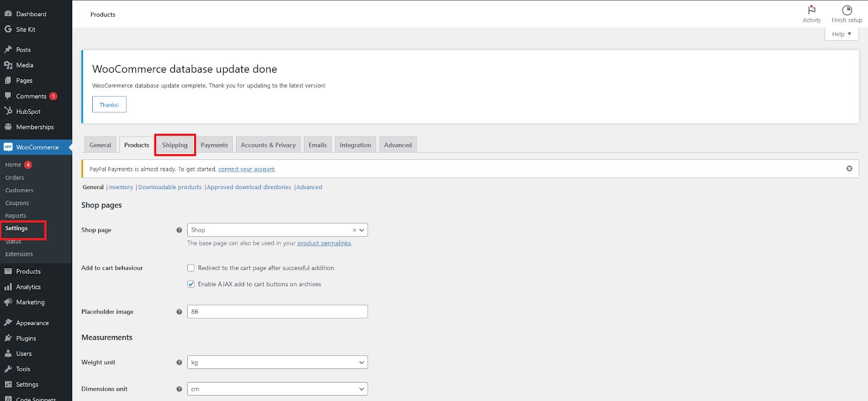Open the Emails settings tab
Viewport: 868px width, 401px height.
[x=318, y=145]
